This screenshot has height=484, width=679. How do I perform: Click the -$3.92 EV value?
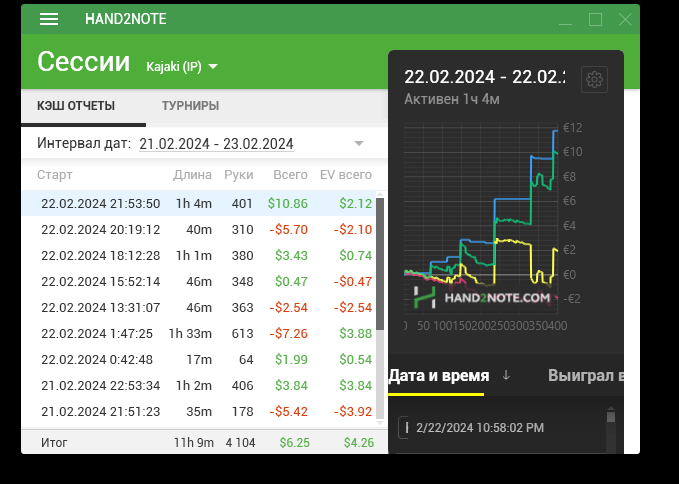point(353,411)
